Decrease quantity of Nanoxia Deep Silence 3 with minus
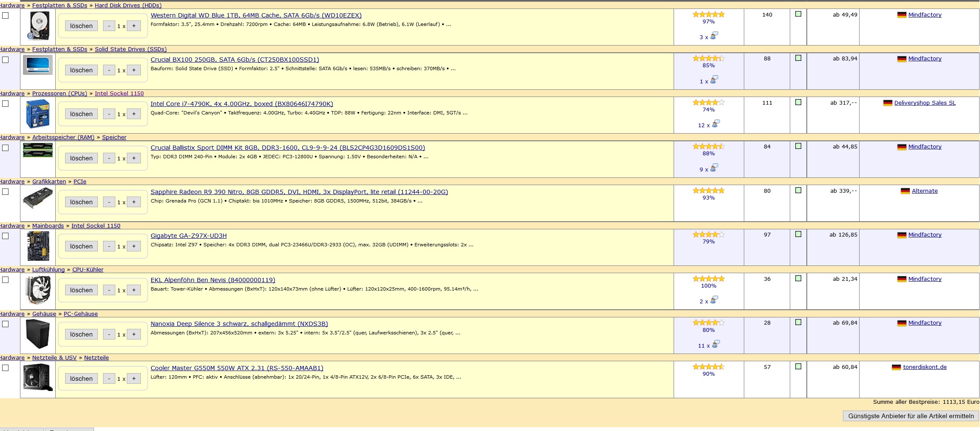Viewport: 980px width, 431px height. click(x=109, y=334)
